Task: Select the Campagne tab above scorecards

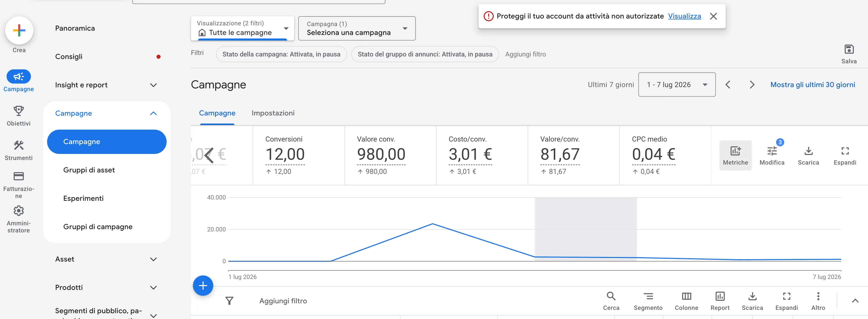Action: pos(217,113)
